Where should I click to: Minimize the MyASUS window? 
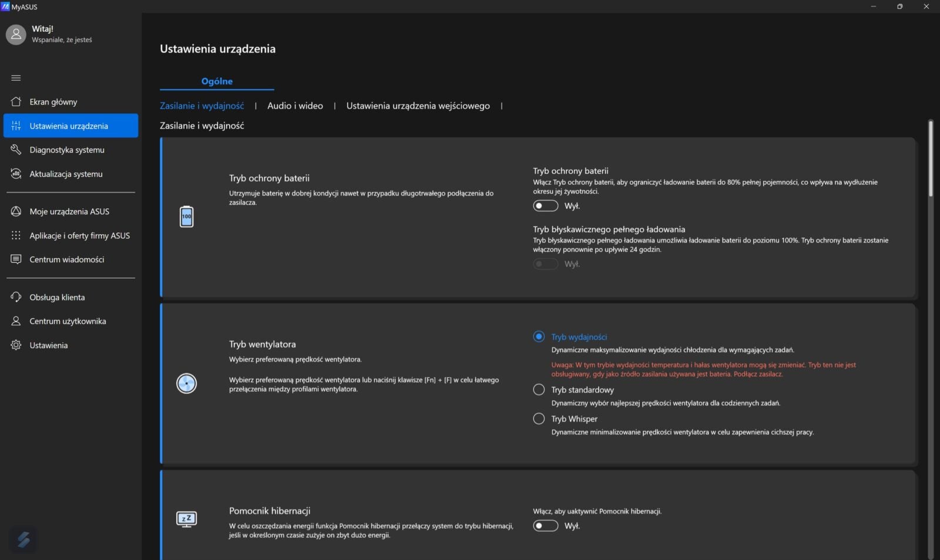(x=873, y=6)
